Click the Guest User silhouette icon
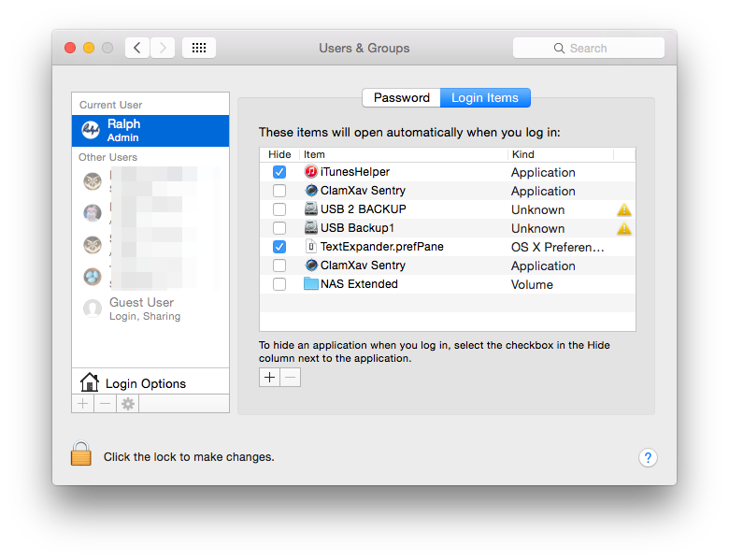The height and width of the screenshot is (560, 729). pos(93,309)
